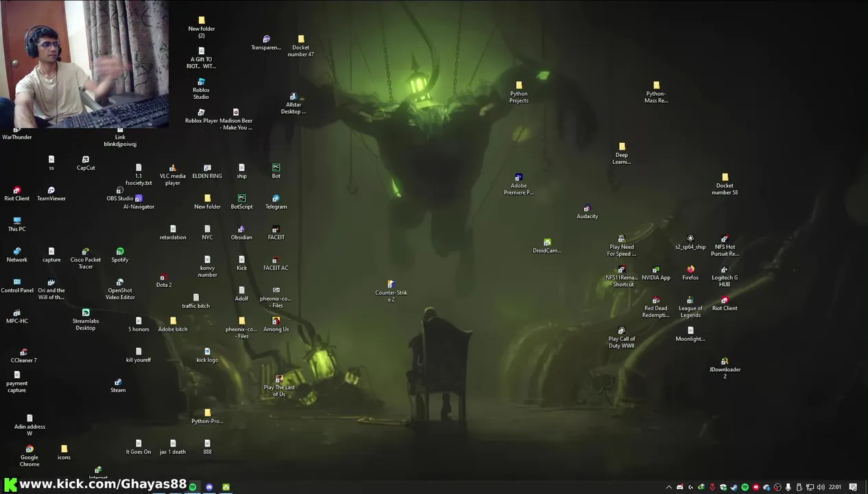Open the Deep Learning folder
Screen dimensions: 868x494
[621, 154]
